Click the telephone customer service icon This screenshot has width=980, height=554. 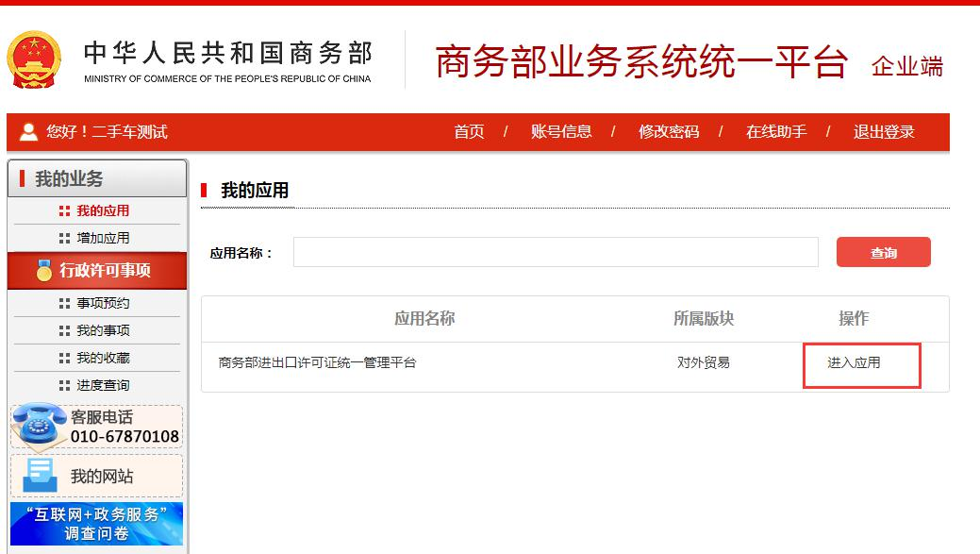click(40, 427)
